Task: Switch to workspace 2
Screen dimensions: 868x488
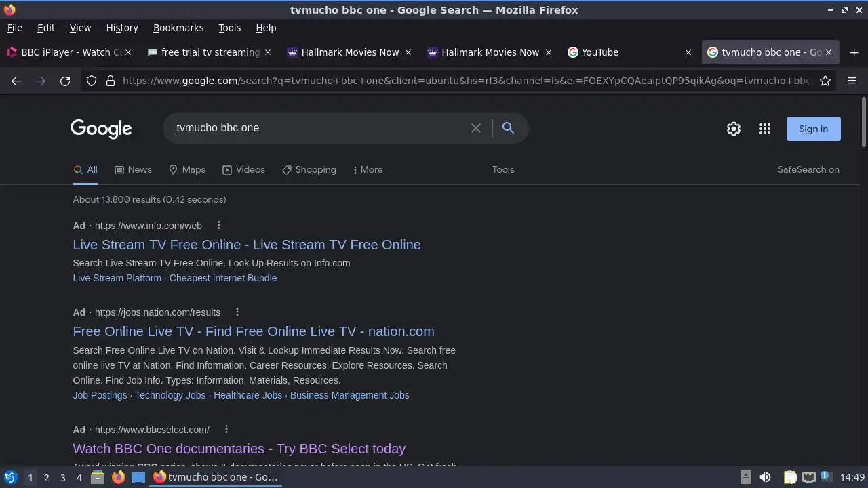Action: pyautogui.click(x=46, y=477)
